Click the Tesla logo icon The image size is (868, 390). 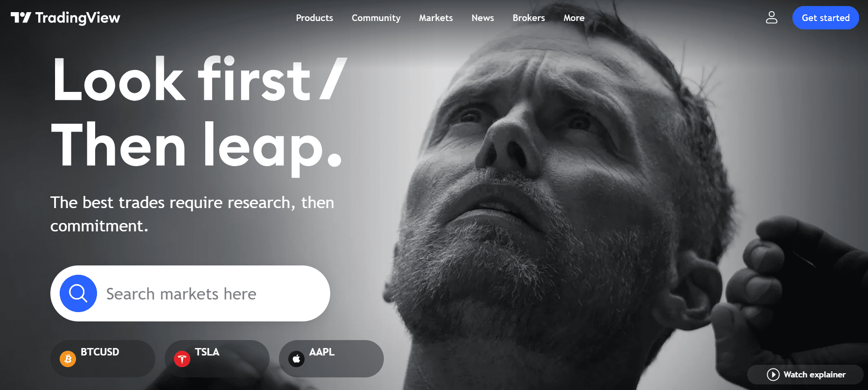tap(182, 359)
